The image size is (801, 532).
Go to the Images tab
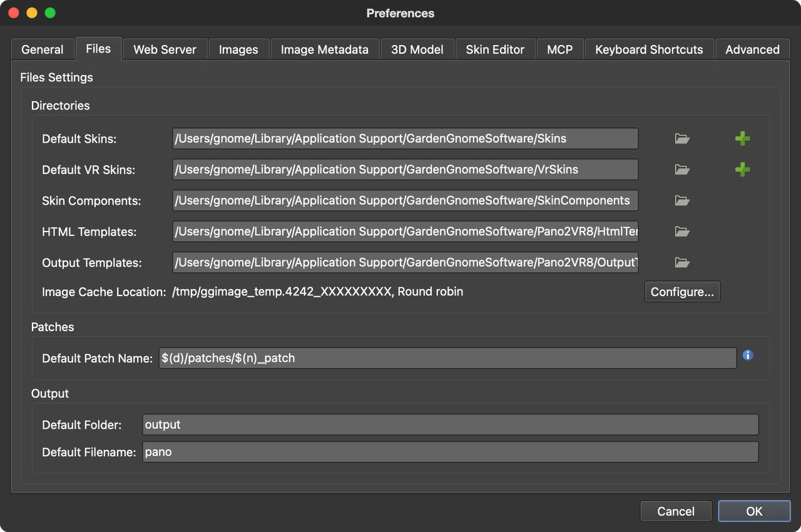[x=238, y=49]
